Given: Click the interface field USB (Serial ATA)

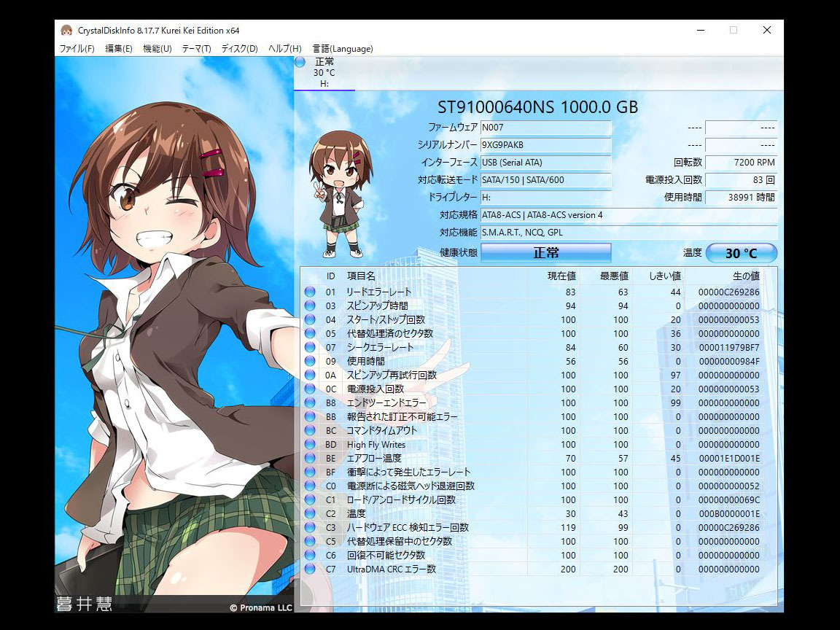Looking at the screenshot, I should point(546,163).
